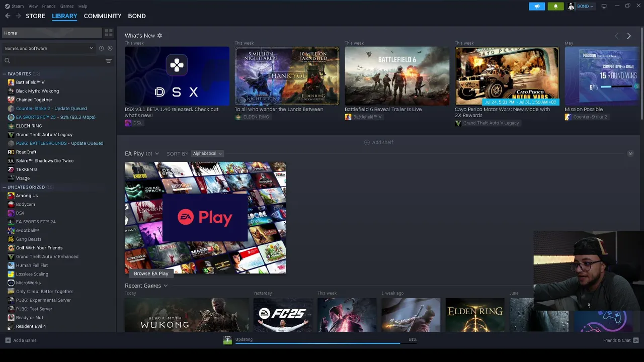Collapse the EA Play shelf chevron at right
The width and height of the screenshot is (644, 362).
pyautogui.click(x=630, y=153)
